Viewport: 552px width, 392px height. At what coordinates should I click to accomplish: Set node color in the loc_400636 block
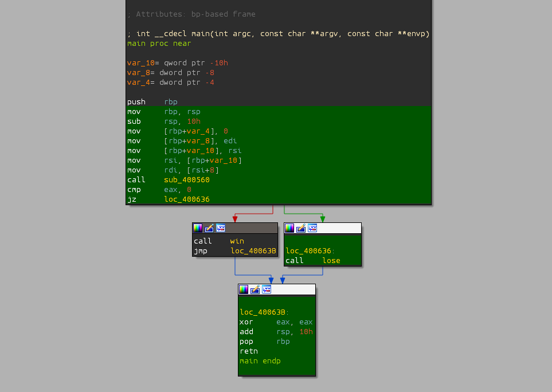(x=289, y=228)
